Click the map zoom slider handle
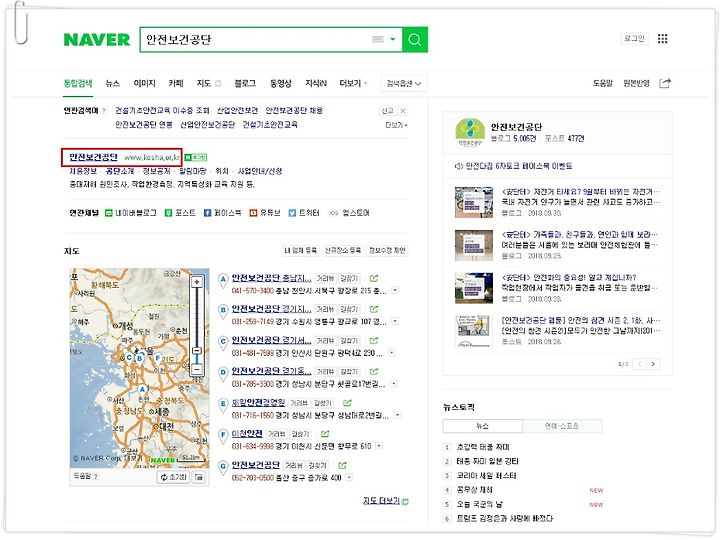 197,351
